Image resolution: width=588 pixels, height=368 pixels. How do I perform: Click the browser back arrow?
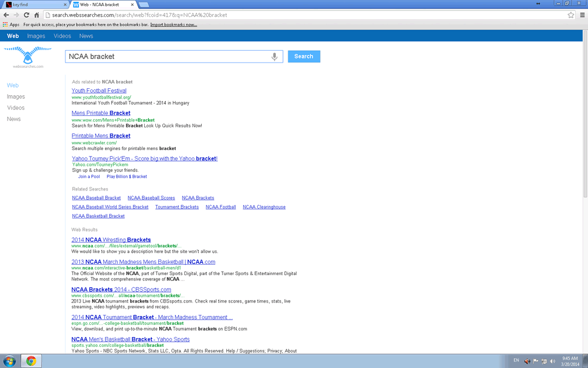[6, 15]
